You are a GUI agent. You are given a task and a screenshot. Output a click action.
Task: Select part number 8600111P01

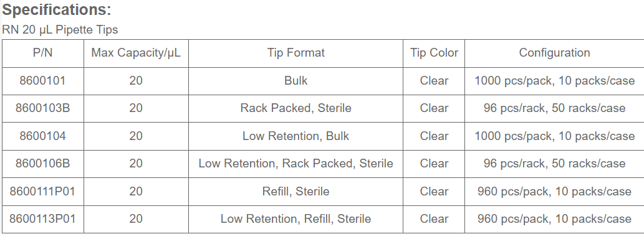click(x=43, y=192)
